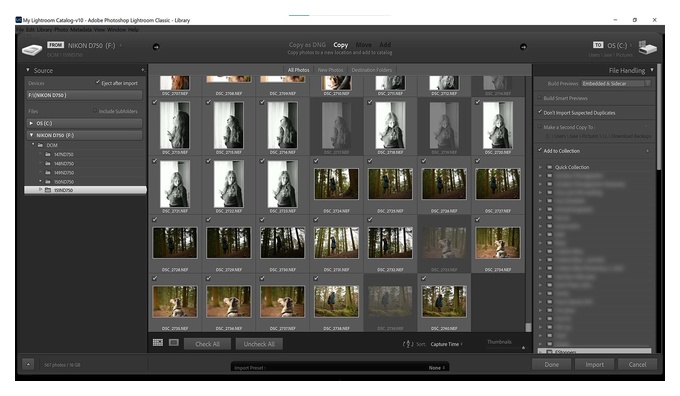Collapse the Source panel triangle
This screenshot has height=396, width=680.
click(x=28, y=70)
